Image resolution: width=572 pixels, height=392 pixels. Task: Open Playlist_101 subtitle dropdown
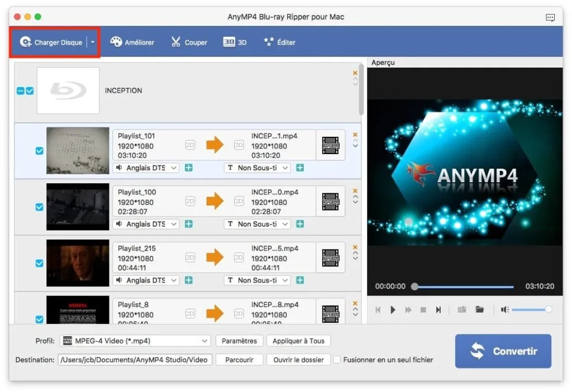(x=257, y=168)
